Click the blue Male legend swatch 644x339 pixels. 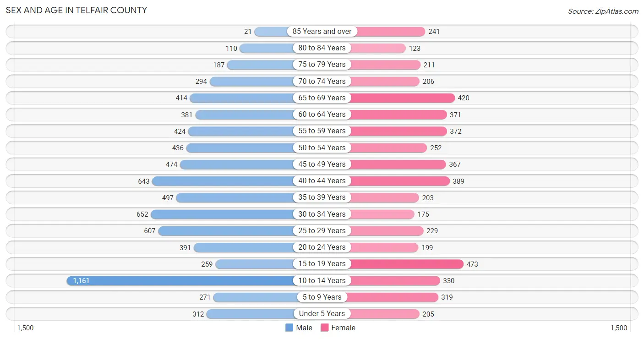tap(289, 328)
